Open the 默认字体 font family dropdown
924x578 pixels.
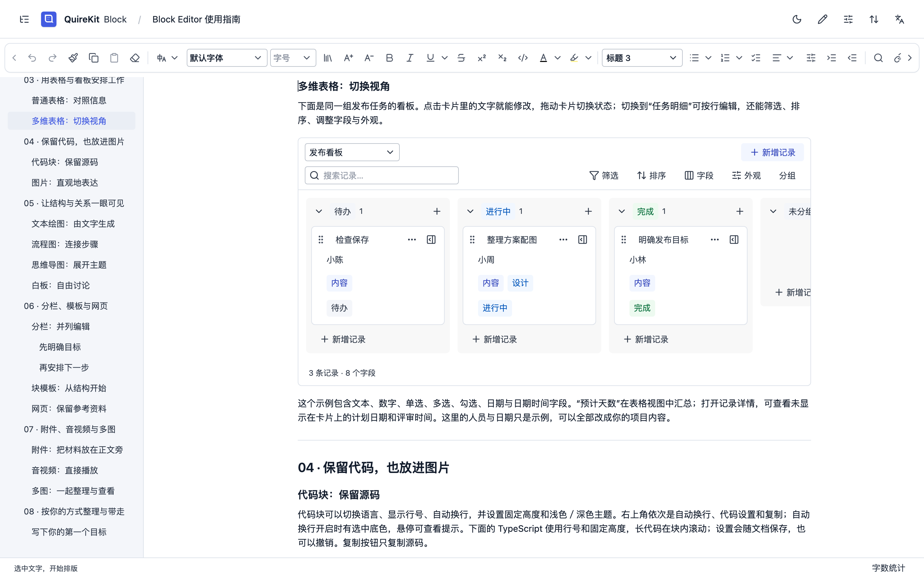pos(227,58)
